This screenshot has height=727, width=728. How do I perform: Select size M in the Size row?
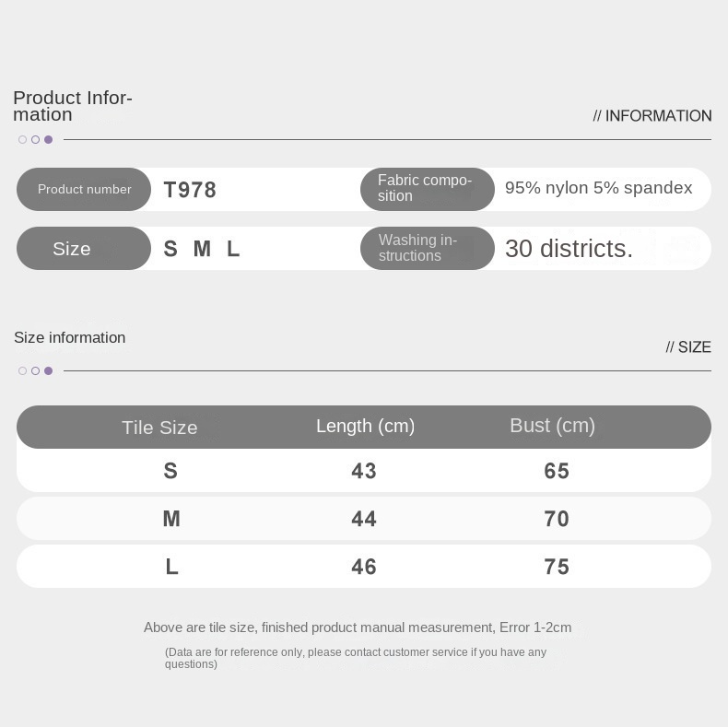pyautogui.click(x=202, y=249)
